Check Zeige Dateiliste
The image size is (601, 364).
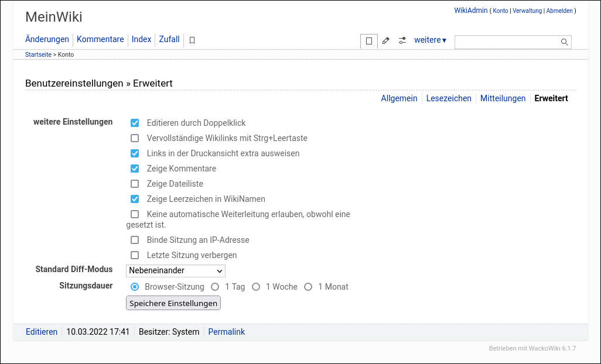pos(135,184)
